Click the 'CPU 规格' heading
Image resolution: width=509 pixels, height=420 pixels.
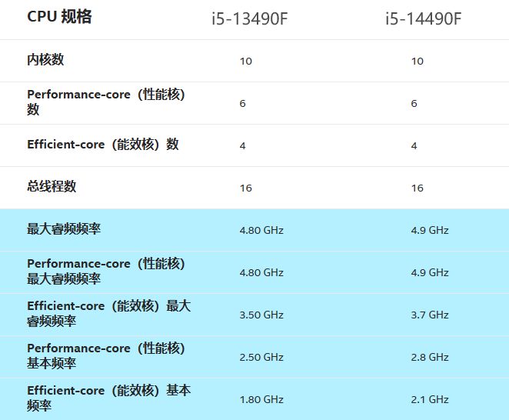[x=59, y=17]
